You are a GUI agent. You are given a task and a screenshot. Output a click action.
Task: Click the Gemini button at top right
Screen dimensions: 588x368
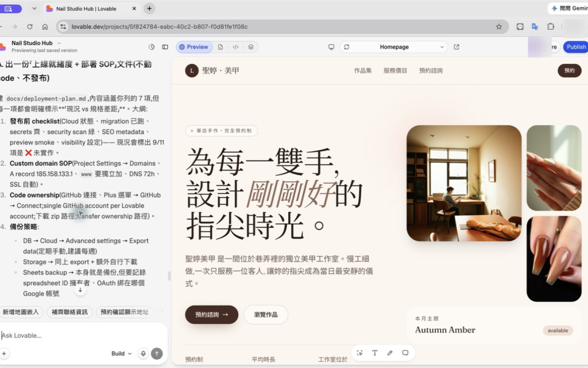point(568,8)
